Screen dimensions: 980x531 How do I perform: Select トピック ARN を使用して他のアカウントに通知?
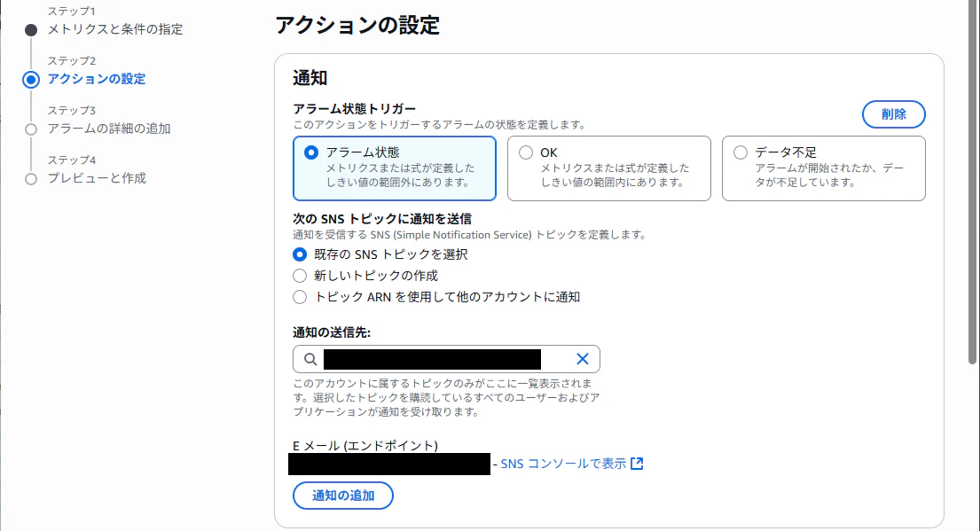click(x=300, y=297)
